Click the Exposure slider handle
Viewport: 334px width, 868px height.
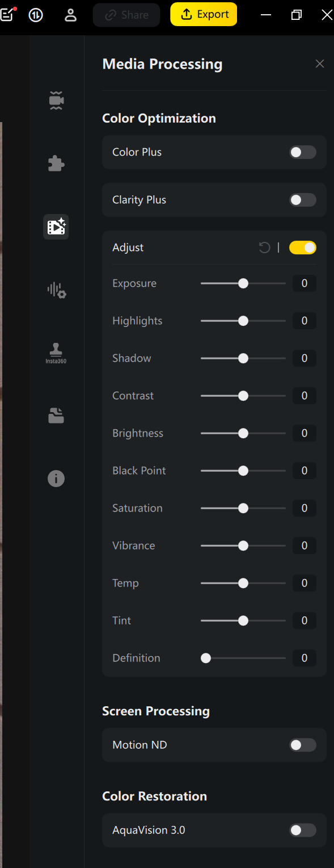click(243, 283)
